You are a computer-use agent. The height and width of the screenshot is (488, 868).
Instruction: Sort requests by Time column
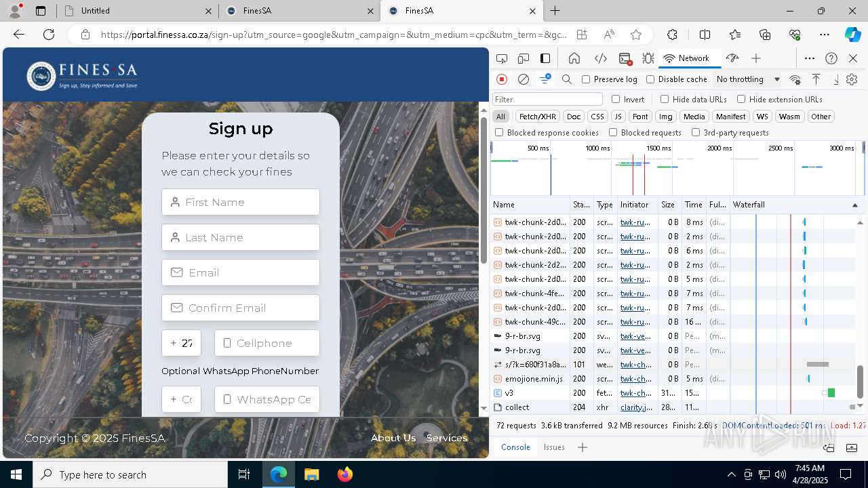[x=693, y=205]
